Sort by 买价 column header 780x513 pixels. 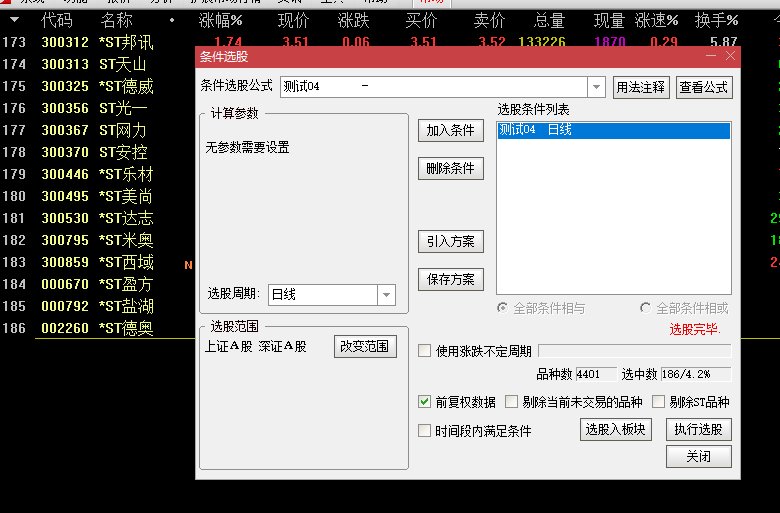421,20
